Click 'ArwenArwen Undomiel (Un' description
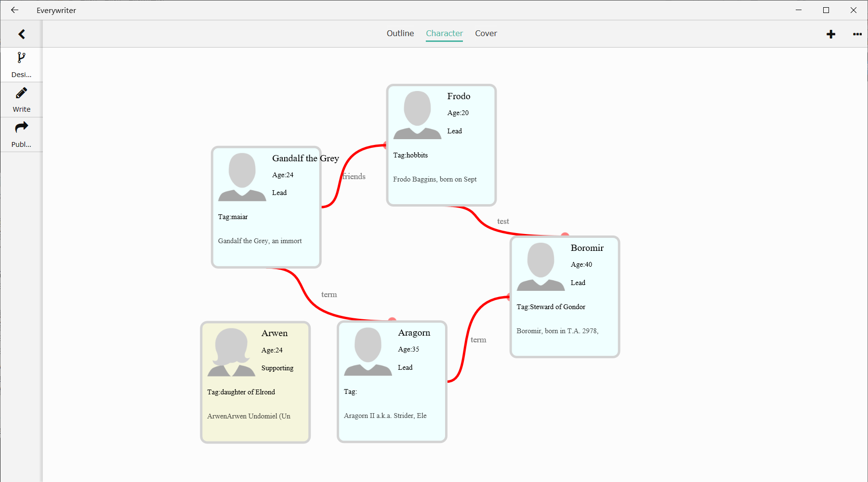The height and width of the screenshot is (482, 868). pyautogui.click(x=249, y=416)
